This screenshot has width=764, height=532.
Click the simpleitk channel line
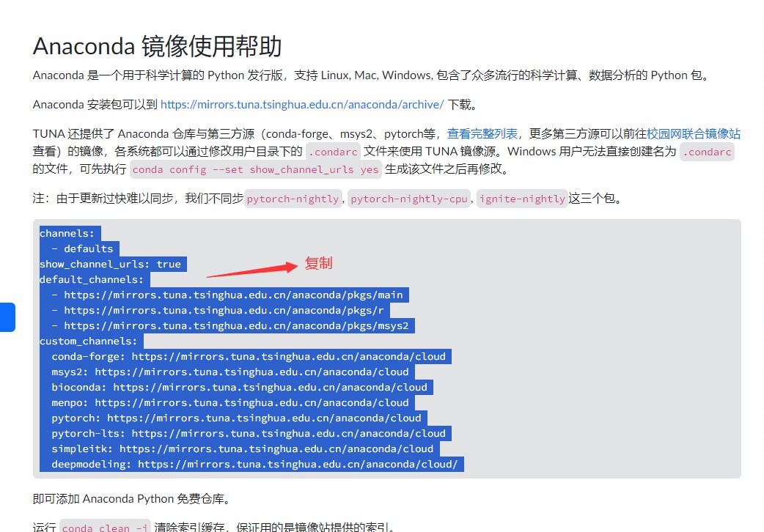(x=242, y=448)
